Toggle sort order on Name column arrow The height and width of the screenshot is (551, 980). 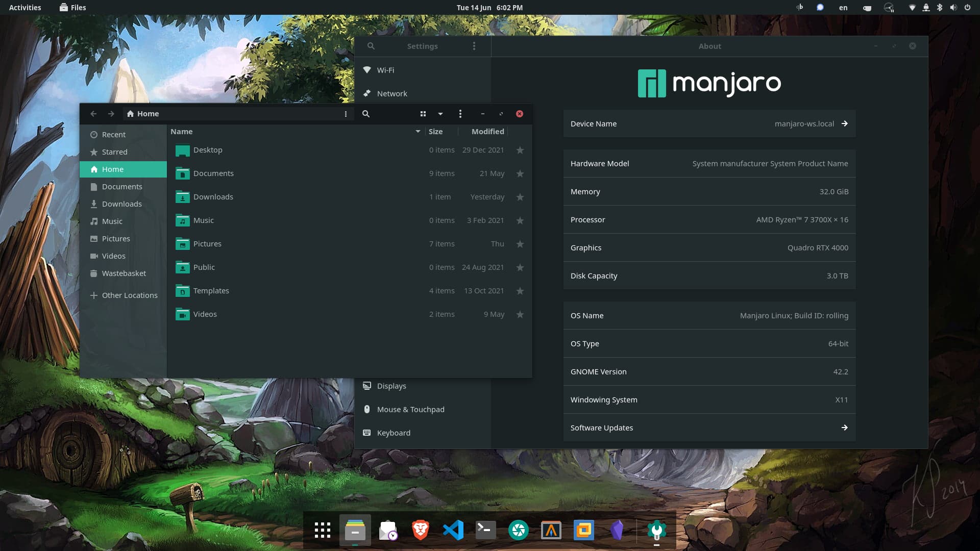click(x=418, y=132)
